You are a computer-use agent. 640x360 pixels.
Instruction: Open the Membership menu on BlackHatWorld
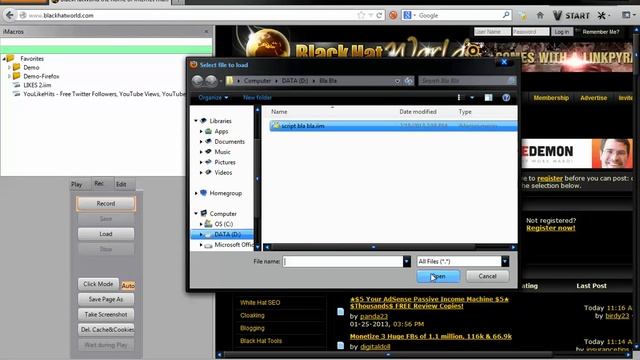pos(551,98)
